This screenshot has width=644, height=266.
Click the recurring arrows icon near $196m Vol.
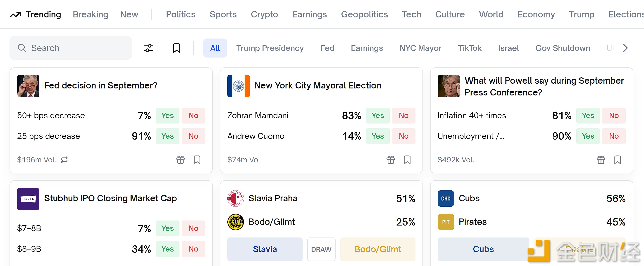click(x=64, y=160)
